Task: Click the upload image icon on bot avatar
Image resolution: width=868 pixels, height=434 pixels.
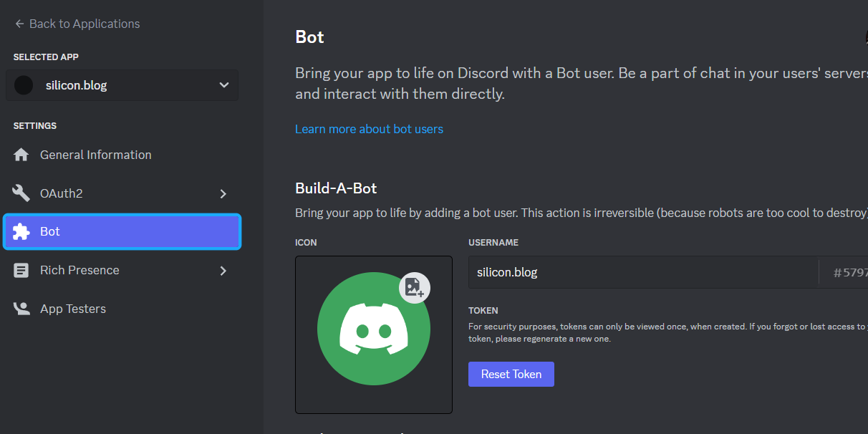Action: click(x=414, y=288)
